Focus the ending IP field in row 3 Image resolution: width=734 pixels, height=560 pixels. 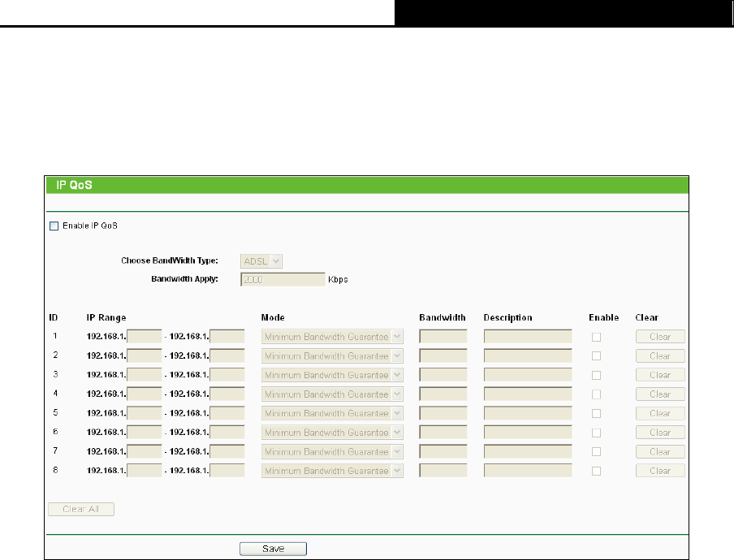tap(227, 375)
